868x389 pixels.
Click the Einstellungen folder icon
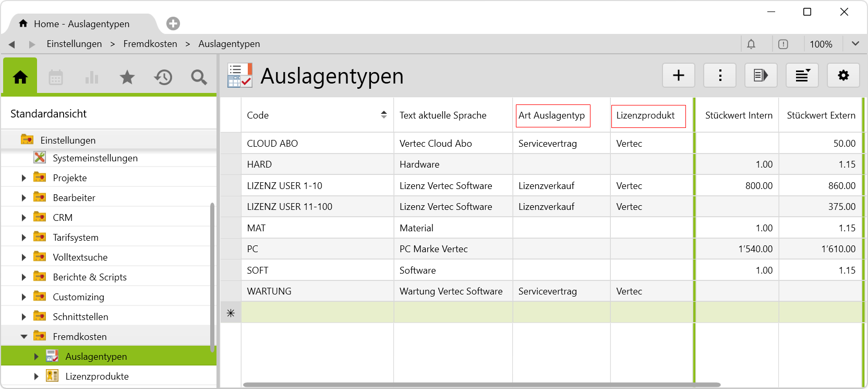[x=27, y=139]
